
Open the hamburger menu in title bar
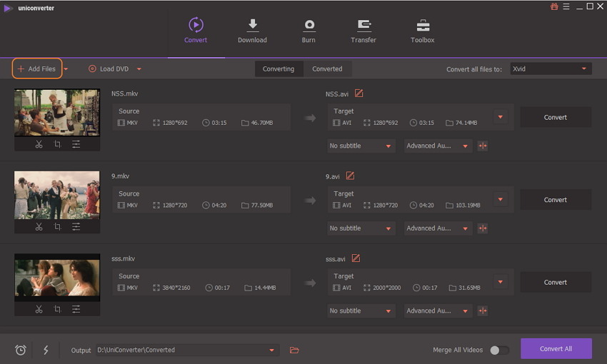pyautogui.click(x=566, y=6)
